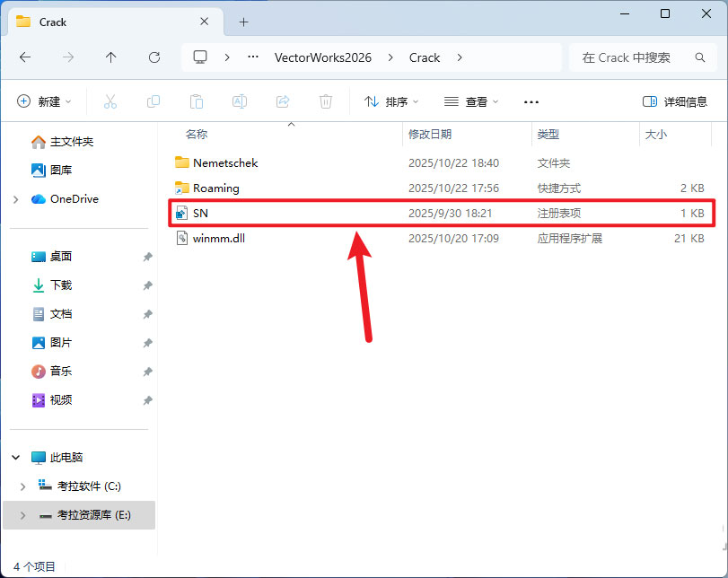Screen dimensions: 728x578
Task: Collapse the 此电脑 tree node
Action: click(x=16, y=458)
